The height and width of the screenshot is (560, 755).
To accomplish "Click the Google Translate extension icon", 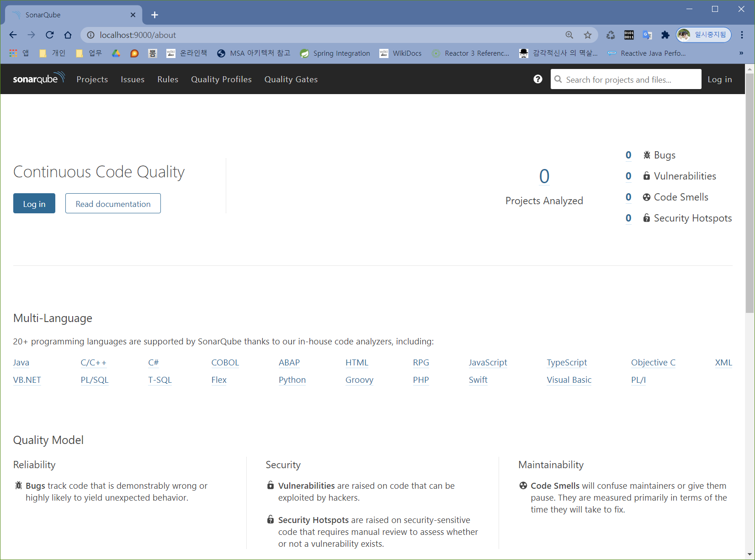I will [x=647, y=35].
